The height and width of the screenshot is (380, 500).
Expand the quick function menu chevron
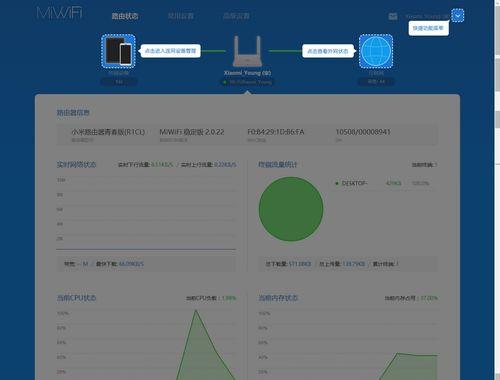tap(458, 15)
